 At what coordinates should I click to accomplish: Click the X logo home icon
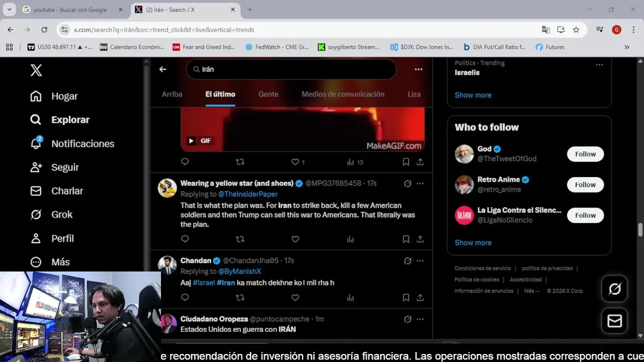36,70
